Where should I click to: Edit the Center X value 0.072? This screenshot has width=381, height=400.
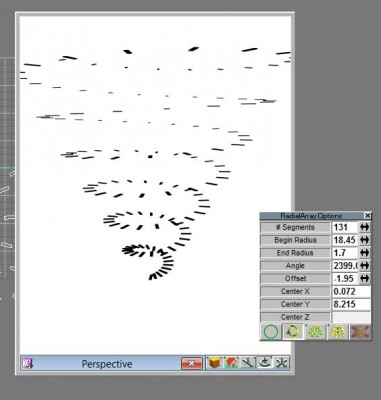point(351,291)
